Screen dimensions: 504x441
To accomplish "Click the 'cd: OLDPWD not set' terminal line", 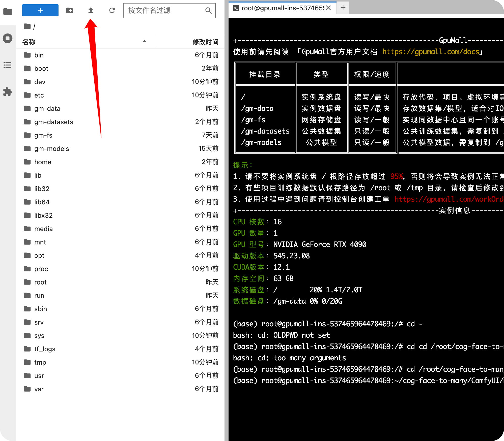I will point(281,335).
